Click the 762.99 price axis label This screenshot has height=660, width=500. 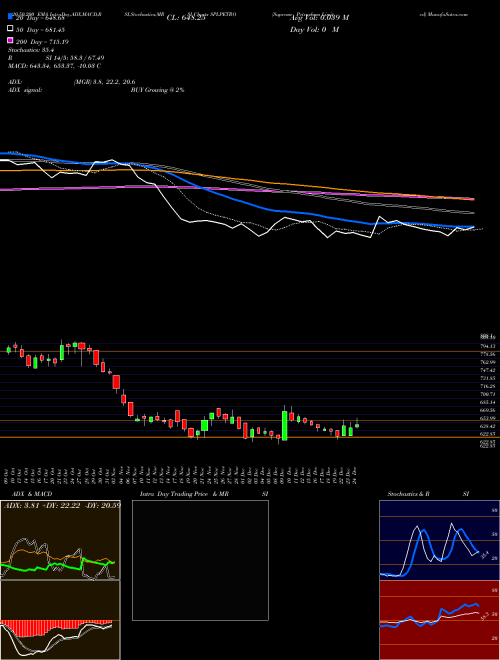[488, 362]
